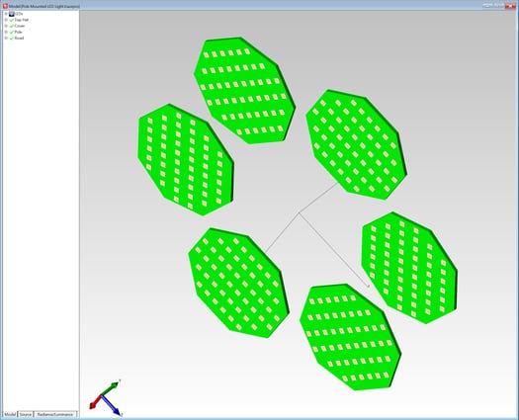The height and width of the screenshot is (420, 519).
Task: Toggle the green checkmark beside Top Hat
Action: click(x=12, y=20)
